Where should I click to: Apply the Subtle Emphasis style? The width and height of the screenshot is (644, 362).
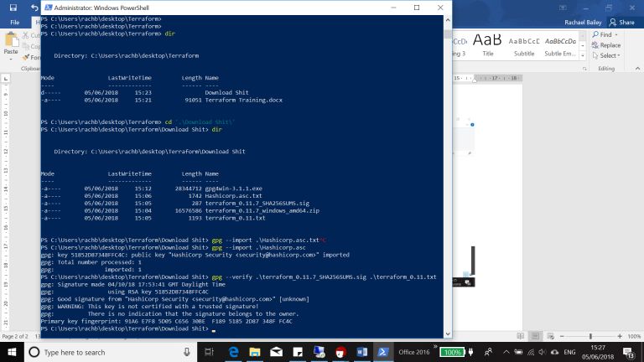(x=560, y=44)
